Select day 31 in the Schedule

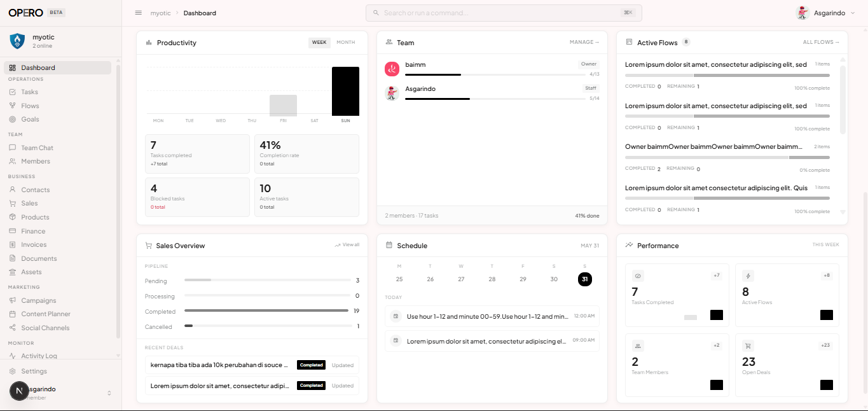coord(585,279)
